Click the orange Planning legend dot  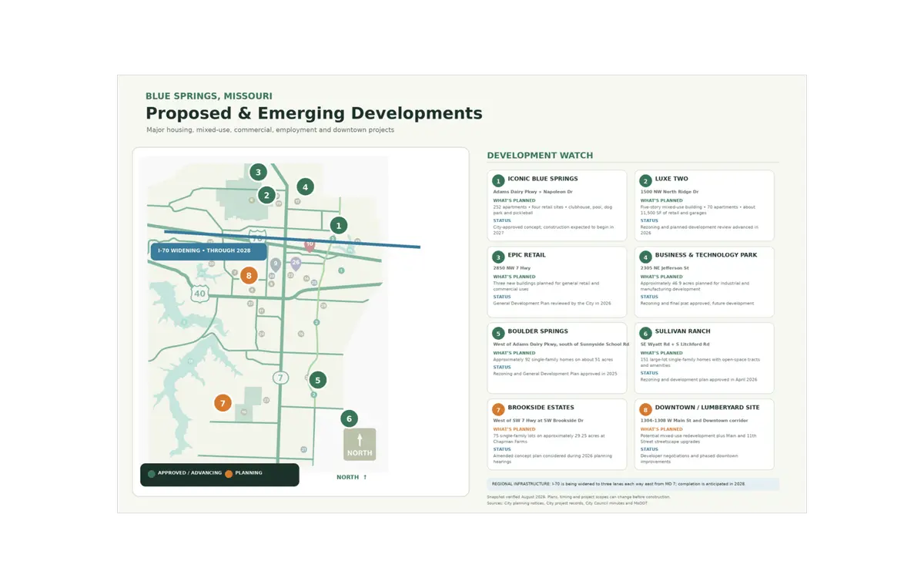pyautogui.click(x=229, y=474)
